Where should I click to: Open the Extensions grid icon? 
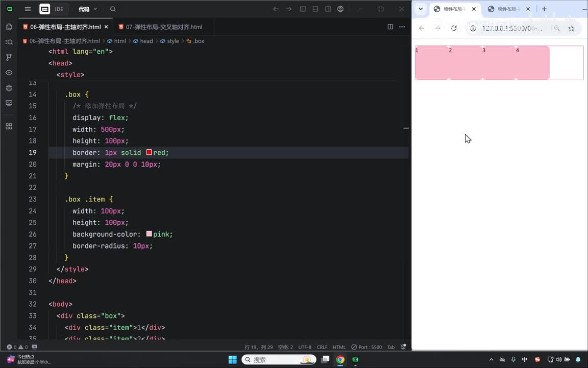[9, 127]
